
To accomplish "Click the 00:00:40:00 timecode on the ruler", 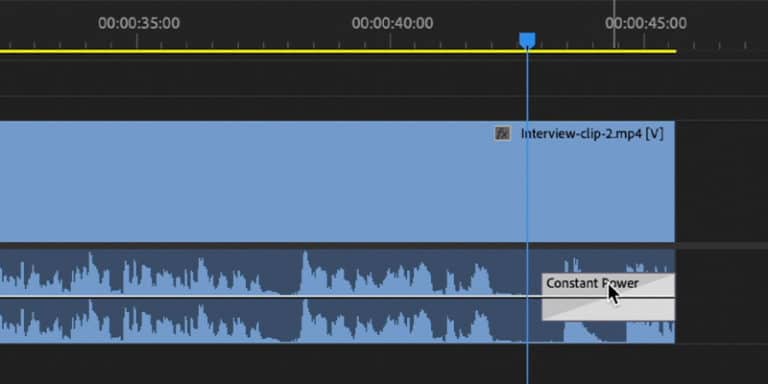I will click(x=392, y=23).
